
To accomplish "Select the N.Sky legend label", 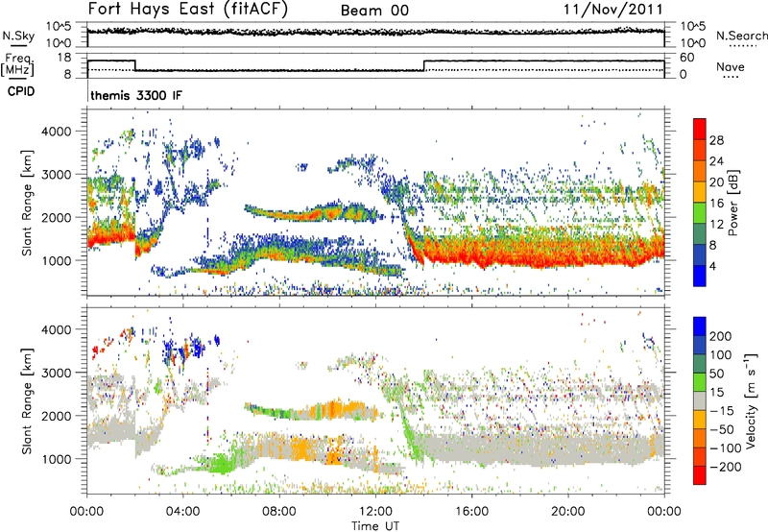I will 18,36.
